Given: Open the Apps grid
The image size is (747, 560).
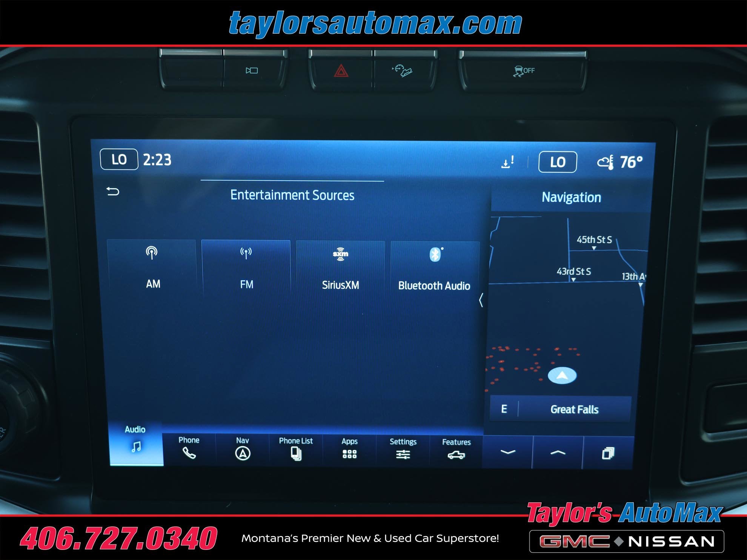Looking at the screenshot, I should (349, 450).
